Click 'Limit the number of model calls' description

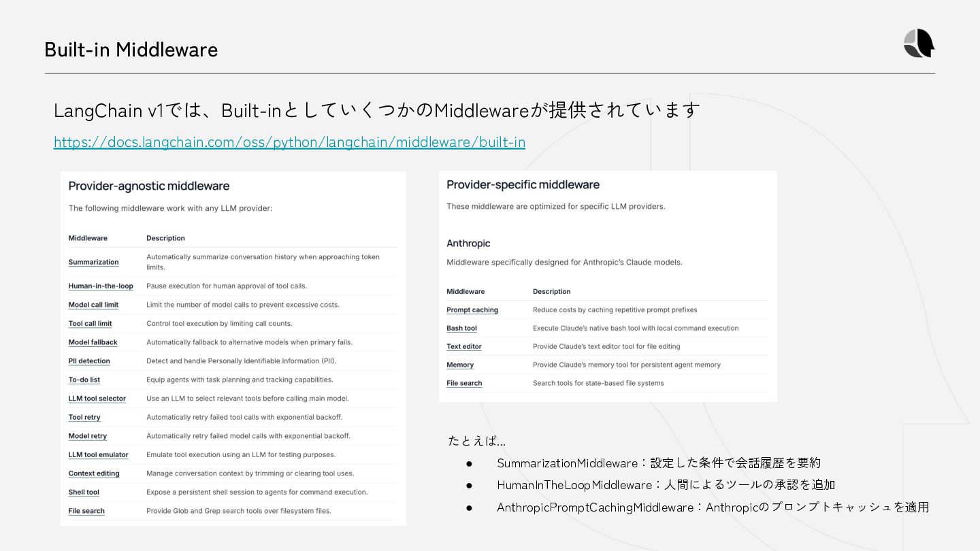[x=243, y=305]
